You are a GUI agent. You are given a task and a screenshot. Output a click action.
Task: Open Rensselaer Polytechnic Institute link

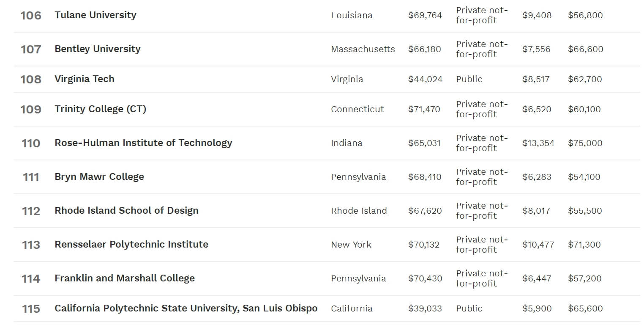click(131, 245)
